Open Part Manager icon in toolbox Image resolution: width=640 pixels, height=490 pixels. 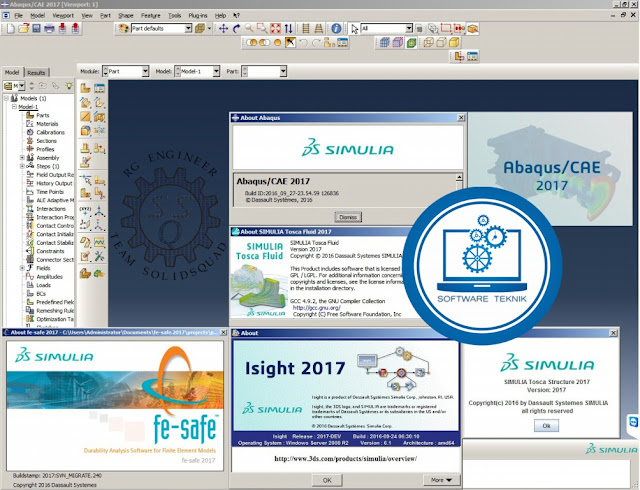point(99,88)
